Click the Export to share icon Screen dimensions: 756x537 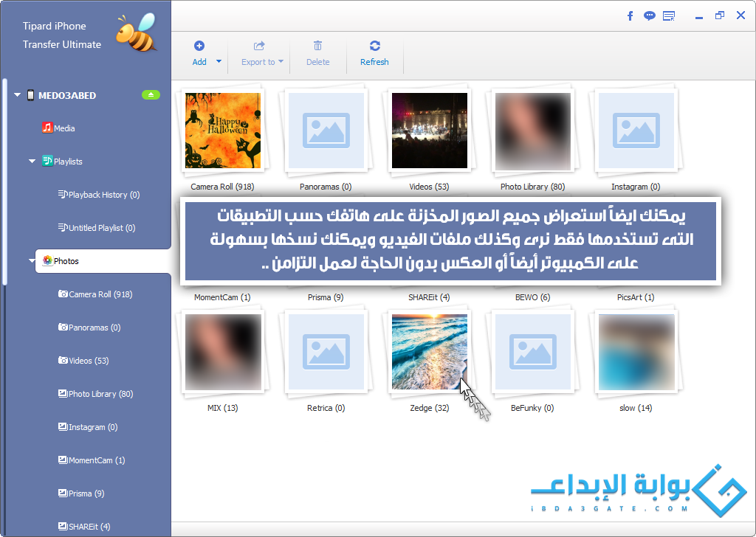(259, 46)
